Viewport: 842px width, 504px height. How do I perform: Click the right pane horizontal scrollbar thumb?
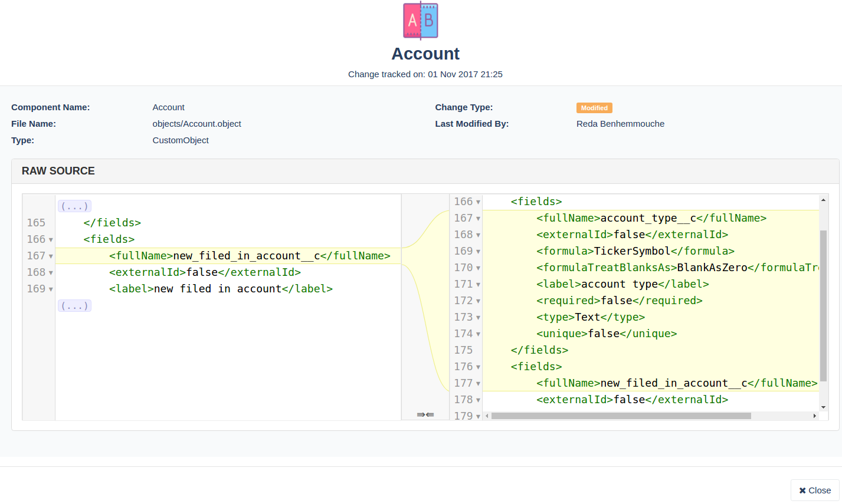[621, 416]
